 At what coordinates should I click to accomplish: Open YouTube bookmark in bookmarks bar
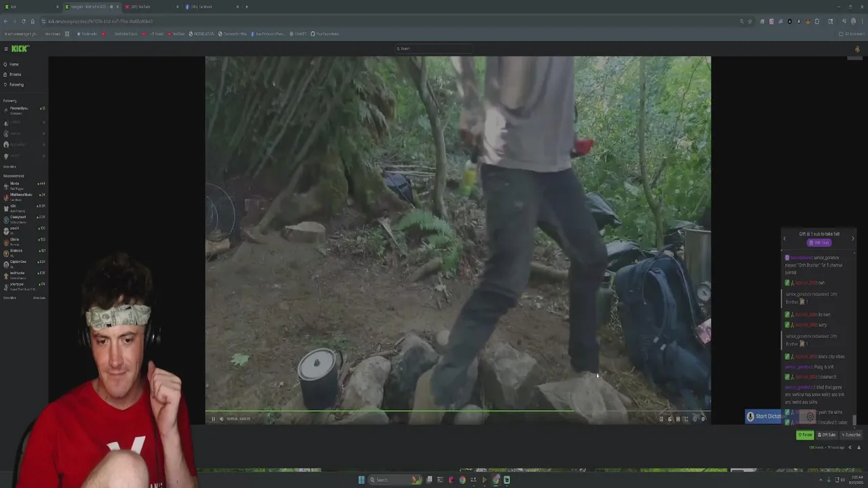[x=177, y=34]
